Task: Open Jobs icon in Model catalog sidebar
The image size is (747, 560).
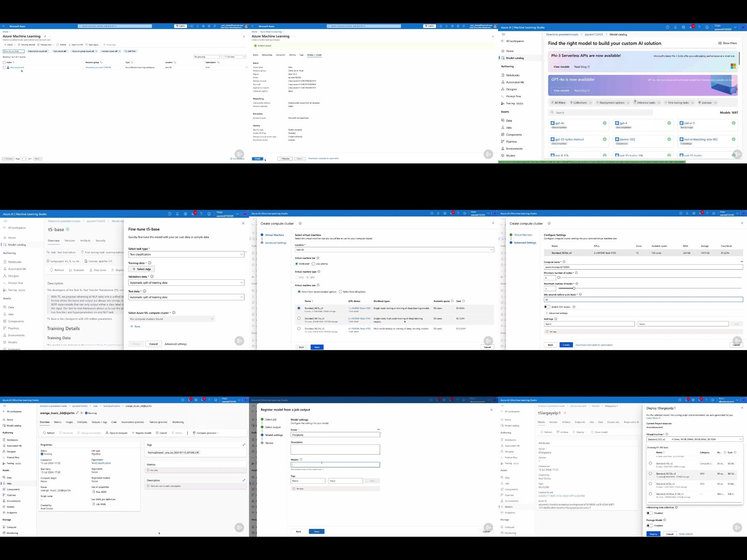Action: point(503,128)
